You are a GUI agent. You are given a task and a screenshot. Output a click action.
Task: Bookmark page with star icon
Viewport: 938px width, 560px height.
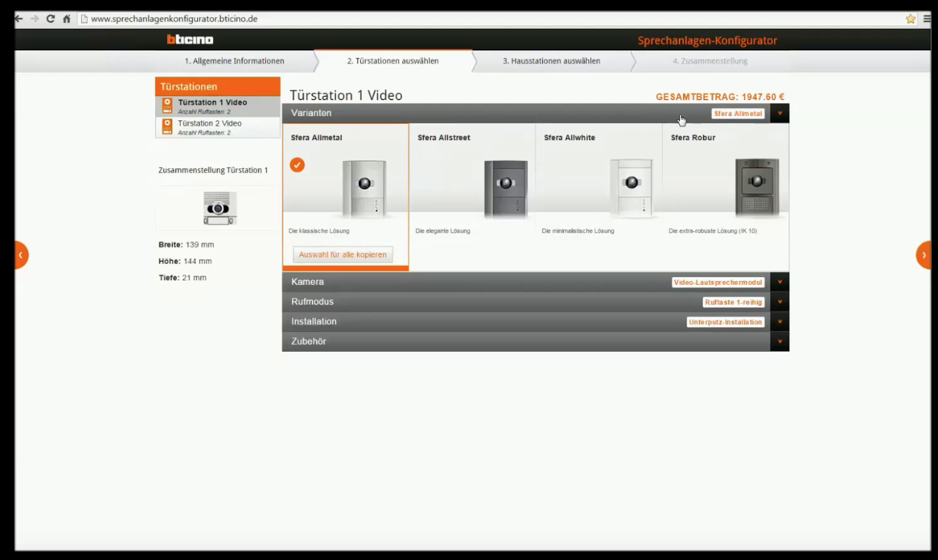pos(910,19)
